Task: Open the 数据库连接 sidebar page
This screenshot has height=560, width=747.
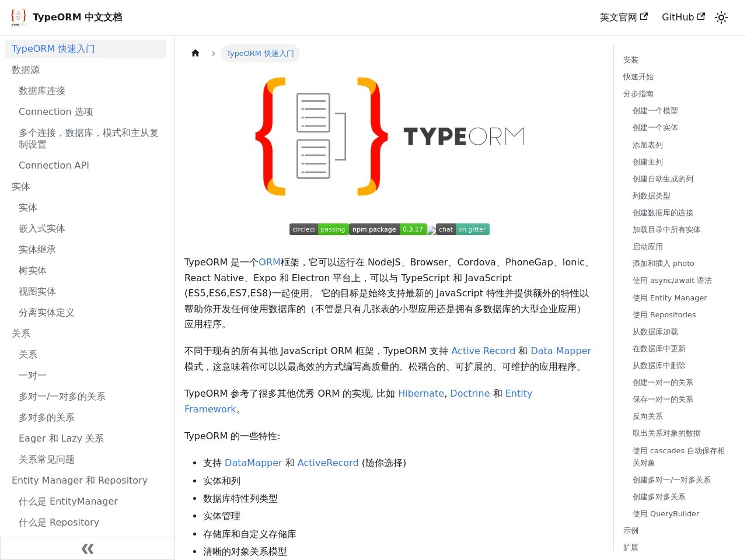Action: click(x=42, y=91)
